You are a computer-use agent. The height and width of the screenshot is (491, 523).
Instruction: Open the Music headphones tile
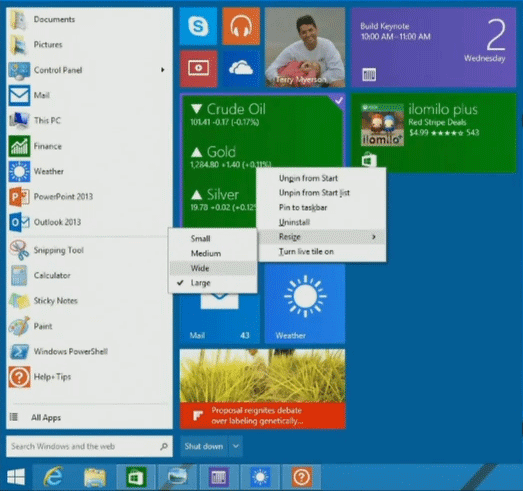(241, 26)
